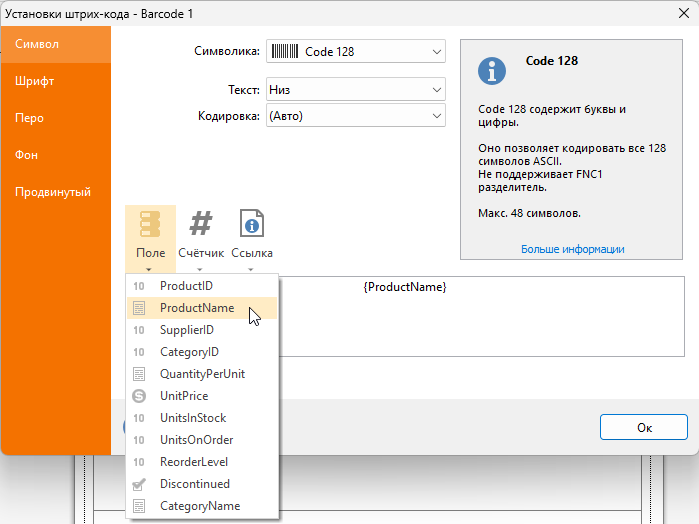Switch to the Шрифт tab
The height and width of the screenshot is (524, 699).
coord(35,81)
